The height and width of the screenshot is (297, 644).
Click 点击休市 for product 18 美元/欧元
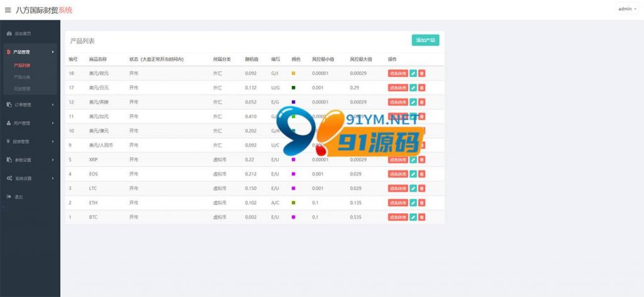[398, 73]
